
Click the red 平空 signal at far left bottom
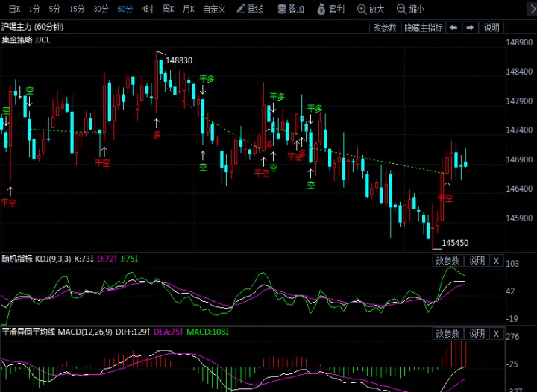coord(8,203)
